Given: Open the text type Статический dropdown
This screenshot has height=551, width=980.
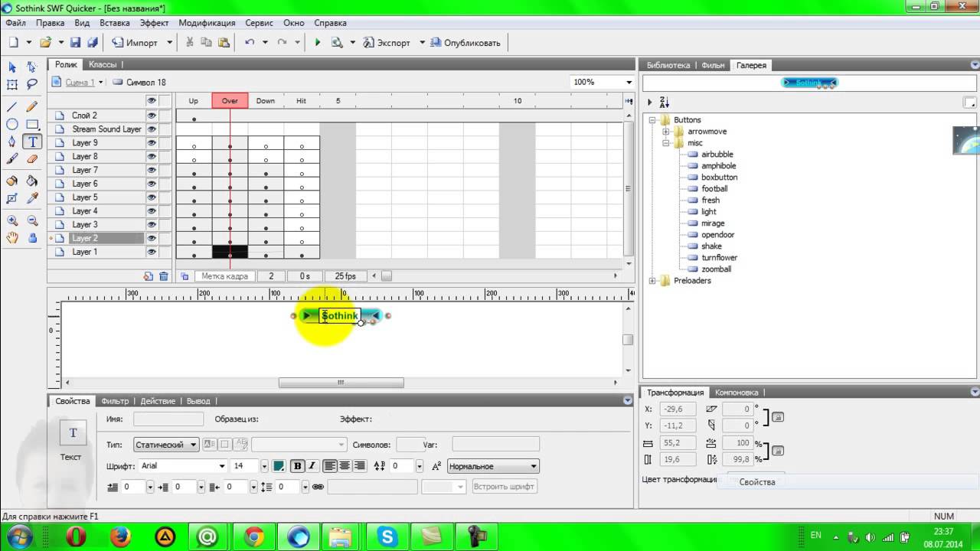Looking at the screenshot, I should point(166,445).
